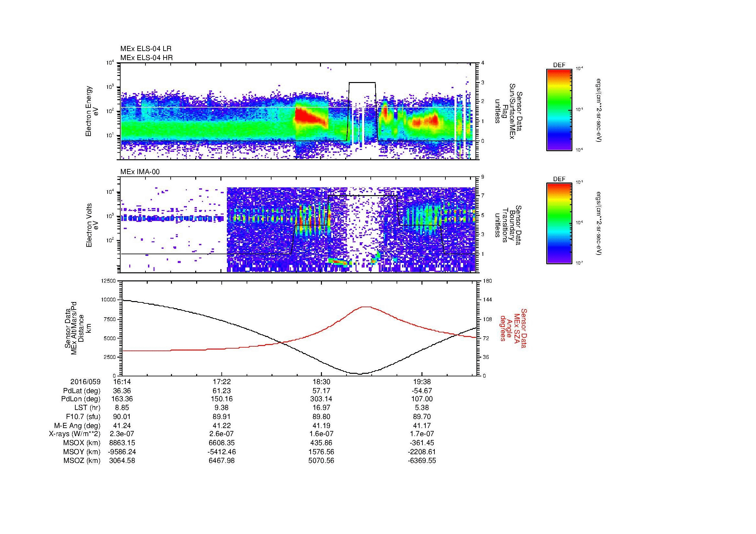The width and height of the screenshot is (756, 534).
Task: Click the PdLat value 36.36
Action: [x=122, y=391]
